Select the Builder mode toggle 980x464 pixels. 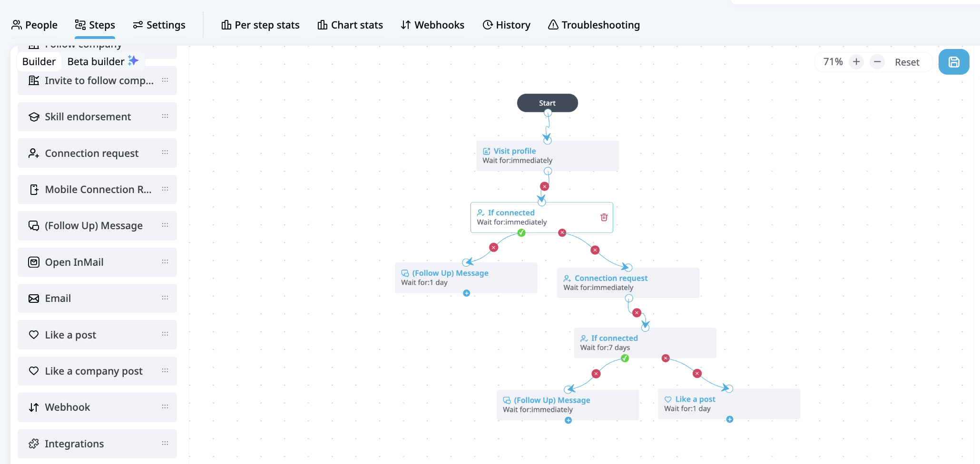pyautogui.click(x=39, y=61)
